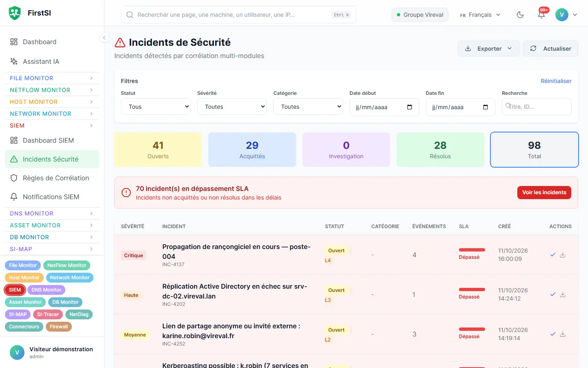Expand the FILE MONITOR sidebar section

pos(52,78)
